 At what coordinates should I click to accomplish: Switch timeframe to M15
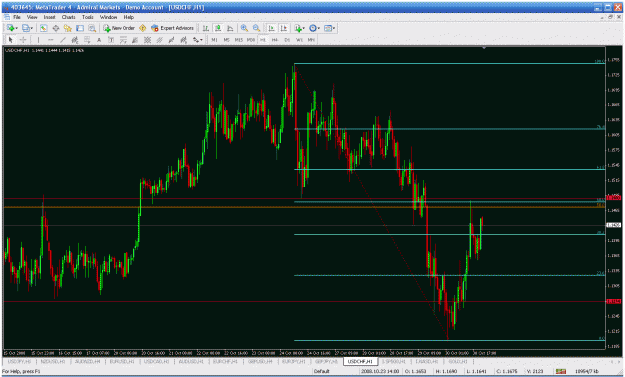pyautogui.click(x=238, y=40)
